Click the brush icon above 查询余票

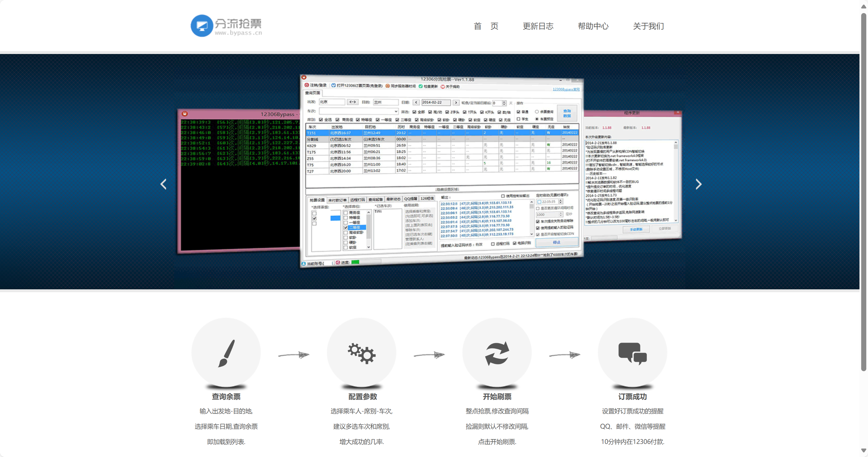[x=226, y=353]
